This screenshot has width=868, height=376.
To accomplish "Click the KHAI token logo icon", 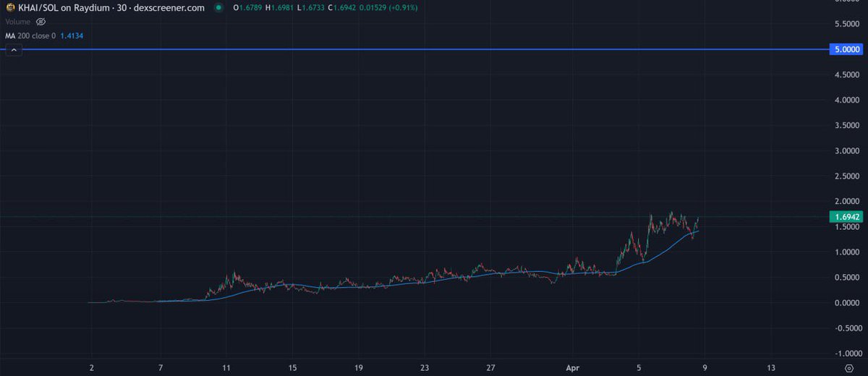I will [9, 7].
